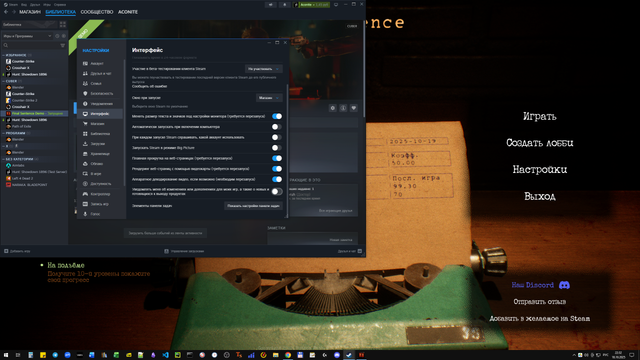Open Voice microphone settings category

tap(85, 214)
